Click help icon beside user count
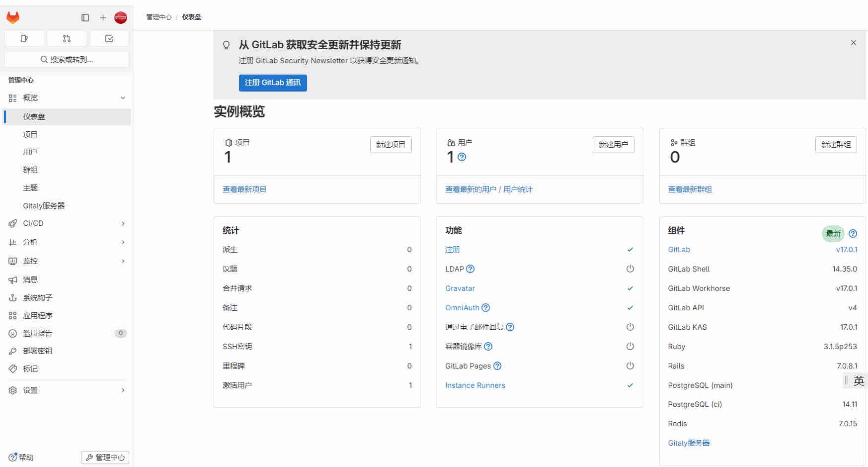The height and width of the screenshot is (467, 868). 462,157
